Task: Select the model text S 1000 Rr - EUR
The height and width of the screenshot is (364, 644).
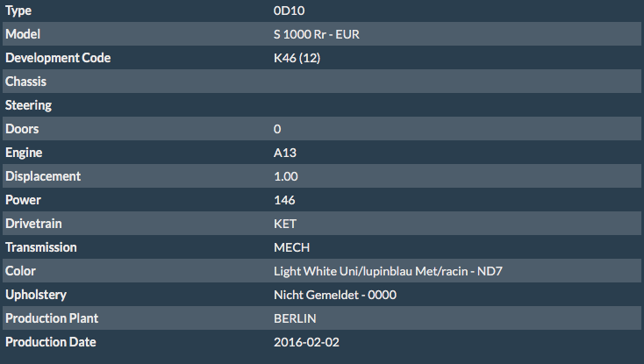Action: pyautogui.click(x=317, y=34)
